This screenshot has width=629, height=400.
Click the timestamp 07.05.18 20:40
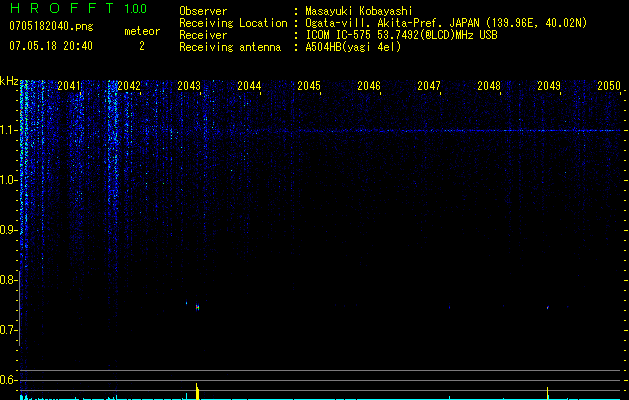(x=51, y=46)
